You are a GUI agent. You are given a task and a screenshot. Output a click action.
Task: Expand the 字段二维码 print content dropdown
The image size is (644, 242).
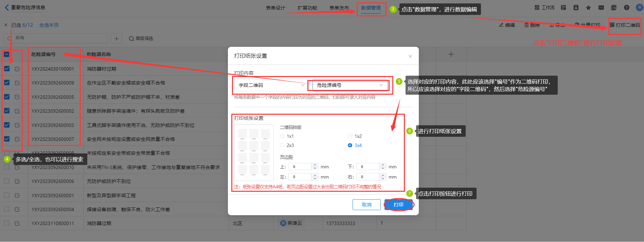(270, 85)
